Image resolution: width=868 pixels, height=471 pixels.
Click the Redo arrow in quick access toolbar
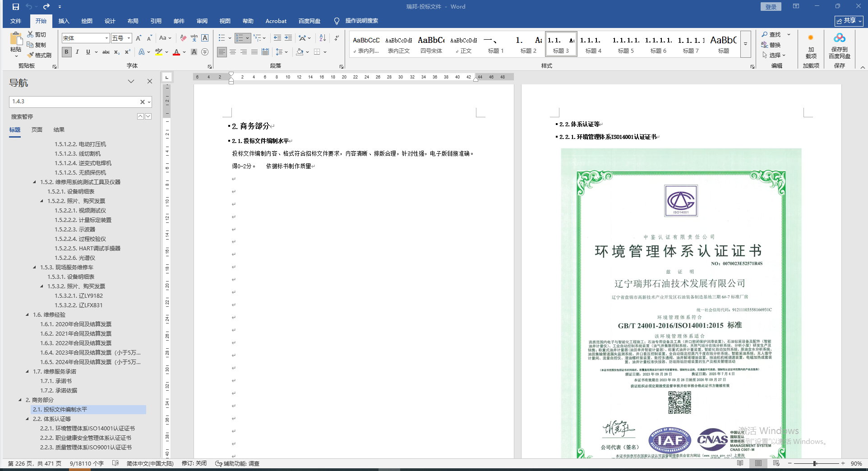pyautogui.click(x=46, y=7)
